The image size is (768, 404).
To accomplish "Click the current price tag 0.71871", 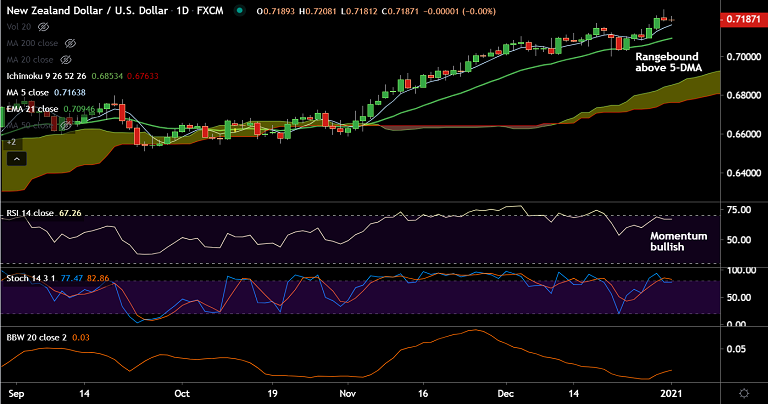I will point(743,19).
